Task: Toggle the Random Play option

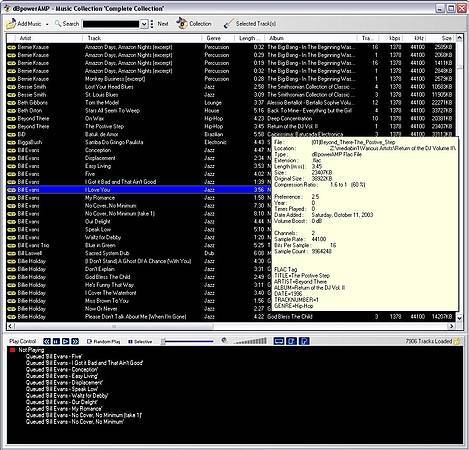Action: coord(103,341)
